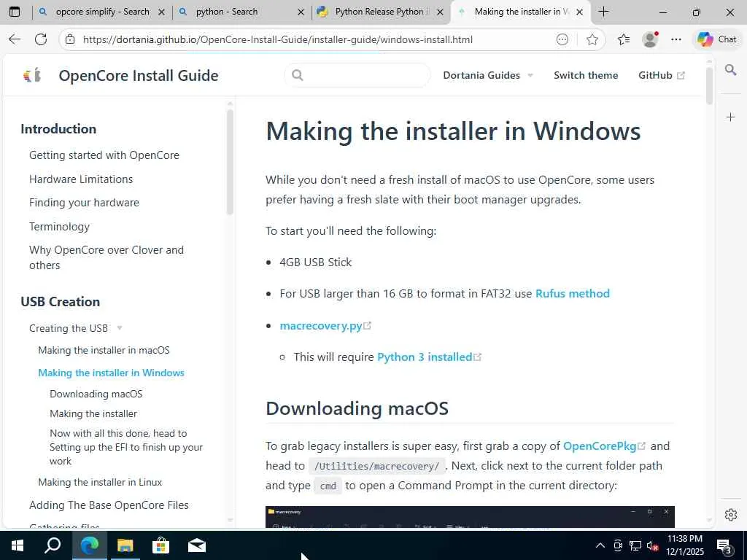This screenshot has width=747, height=560.
Task: Open 'Why OpenCore over Clover and others'
Action: click(107, 257)
